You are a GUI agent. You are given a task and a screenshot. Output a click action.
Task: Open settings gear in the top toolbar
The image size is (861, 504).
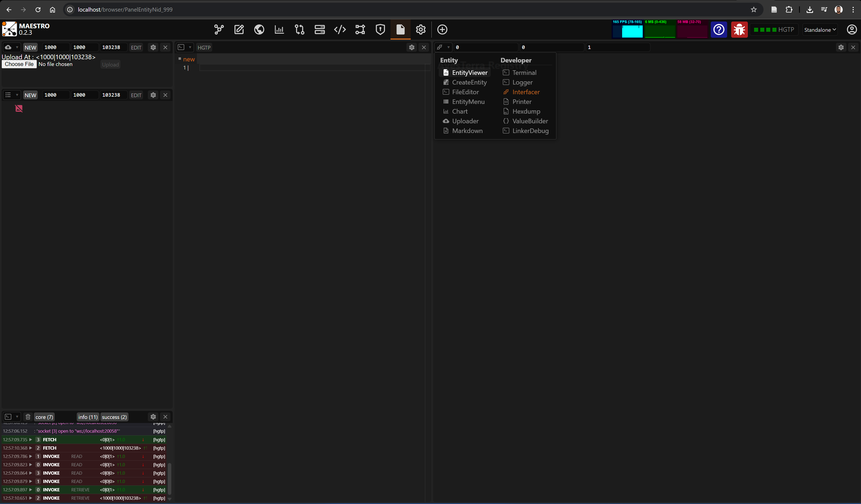pos(421,29)
